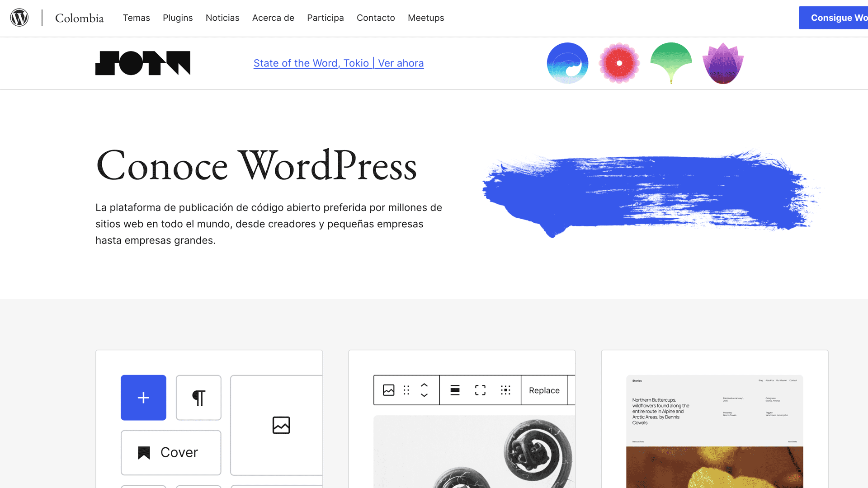This screenshot has width=868, height=488.
Task: Click the red flower illustration
Action: point(619,63)
